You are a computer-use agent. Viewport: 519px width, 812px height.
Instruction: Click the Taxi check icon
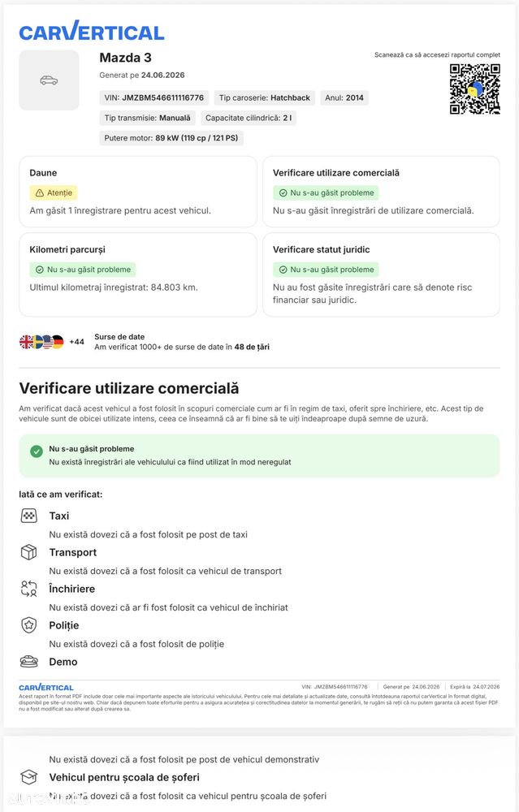pyautogui.click(x=29, y=516)
